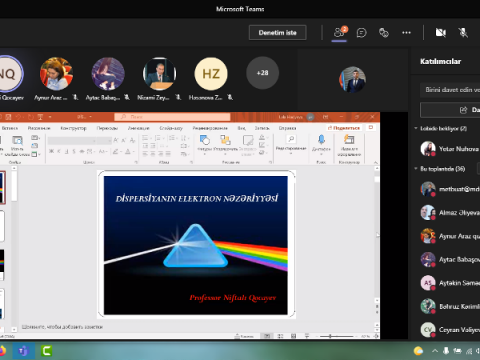
Task: Collapse the Bu toplantıda section
Action: coord(416,169)
